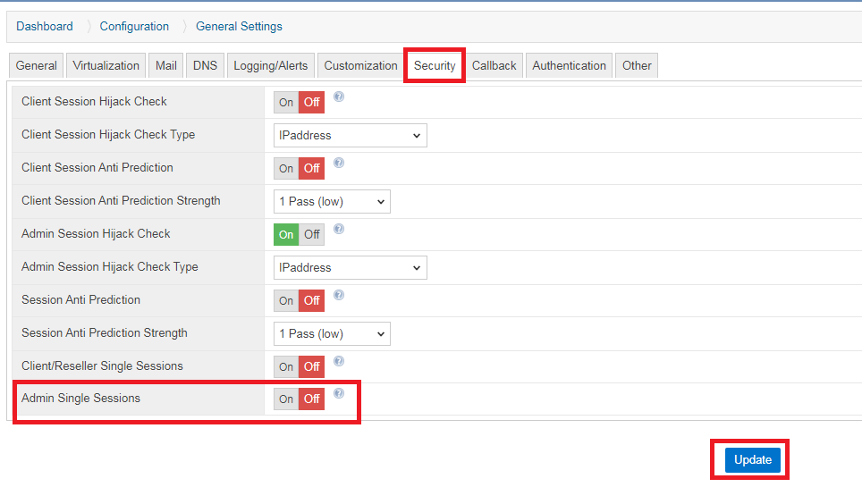Click help icon beside Session Anti Prediction
Screen dimensions: 862x504
(x=339, y=295)
